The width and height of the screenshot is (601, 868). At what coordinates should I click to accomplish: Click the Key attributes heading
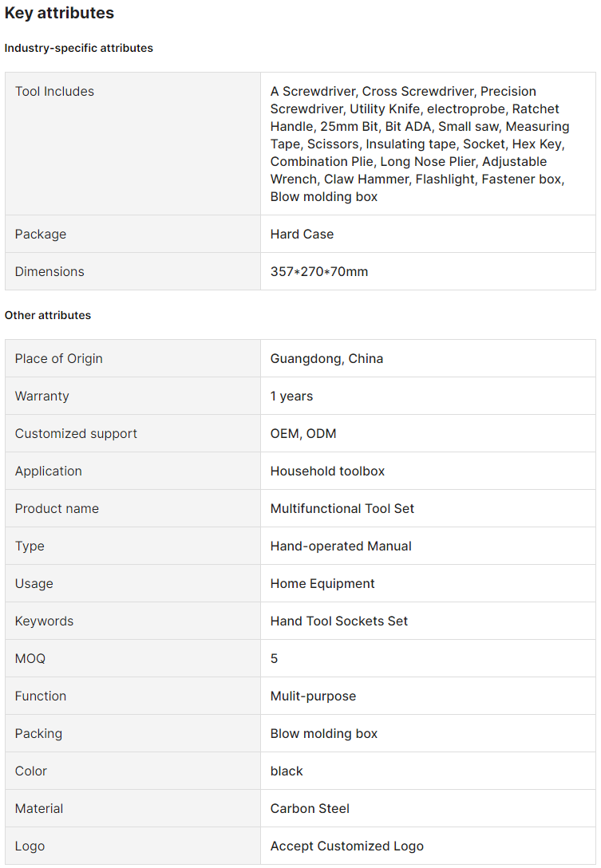pyautogui.click(x=59, y=13)
